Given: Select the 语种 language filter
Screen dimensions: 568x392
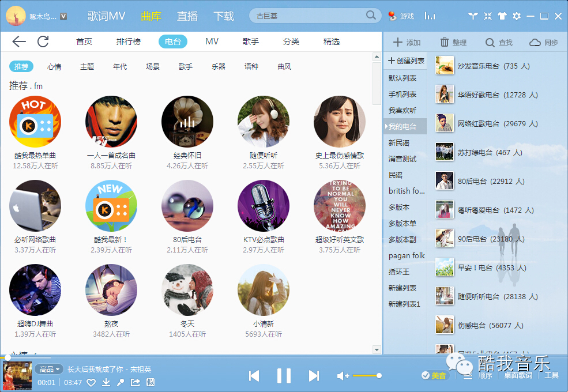Looking at the screenshot, I should coord(251,67).
